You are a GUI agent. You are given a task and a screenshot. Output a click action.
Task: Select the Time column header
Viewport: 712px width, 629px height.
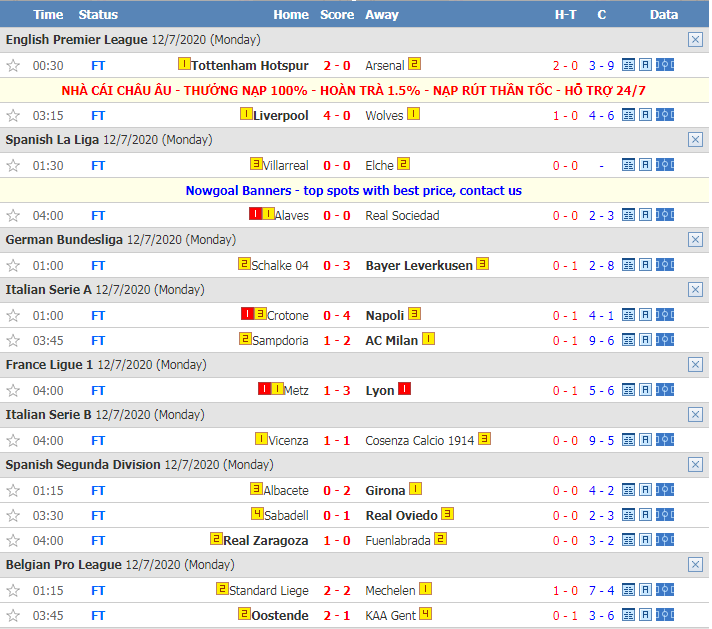tap(48, 15)
